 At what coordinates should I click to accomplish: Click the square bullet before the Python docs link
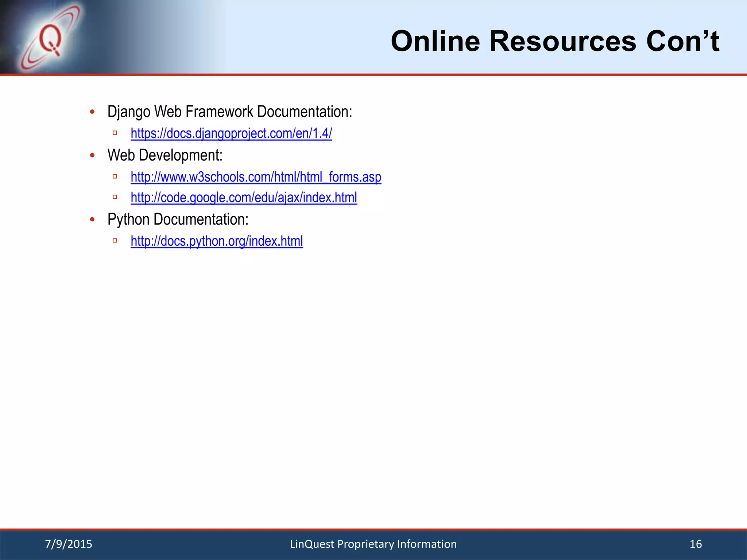point(115,241)
